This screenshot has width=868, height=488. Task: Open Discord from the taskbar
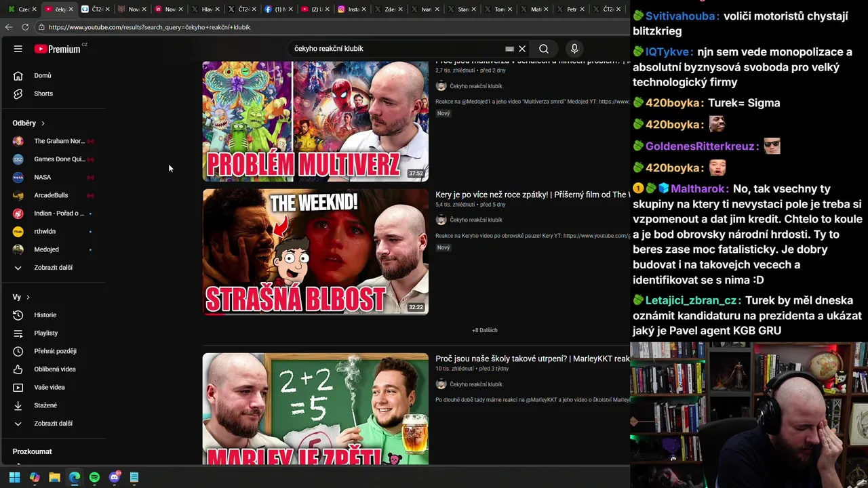tap(115, 477)
